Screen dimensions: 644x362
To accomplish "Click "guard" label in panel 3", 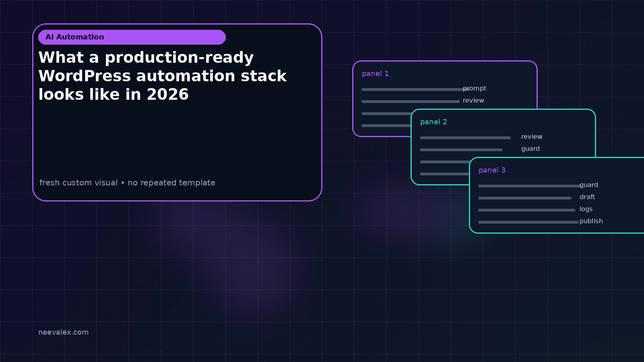I will click(589, 185).
